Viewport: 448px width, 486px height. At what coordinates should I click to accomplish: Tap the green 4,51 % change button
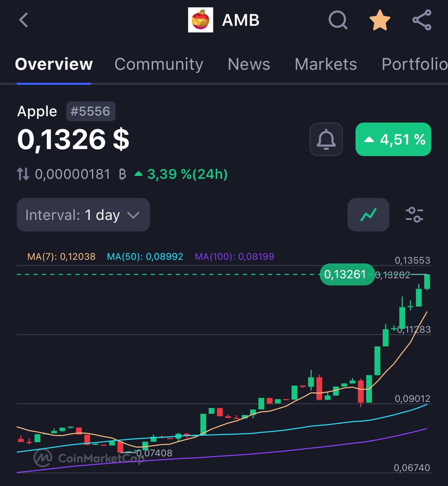[x=393, y=139]
